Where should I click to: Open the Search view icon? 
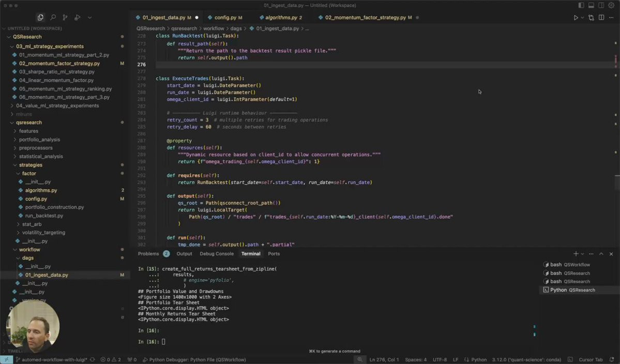tap(53, 18)
